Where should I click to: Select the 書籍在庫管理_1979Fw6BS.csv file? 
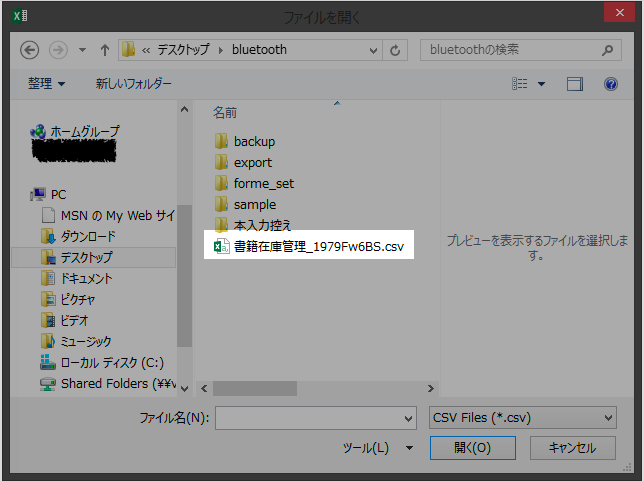(318, 247)
